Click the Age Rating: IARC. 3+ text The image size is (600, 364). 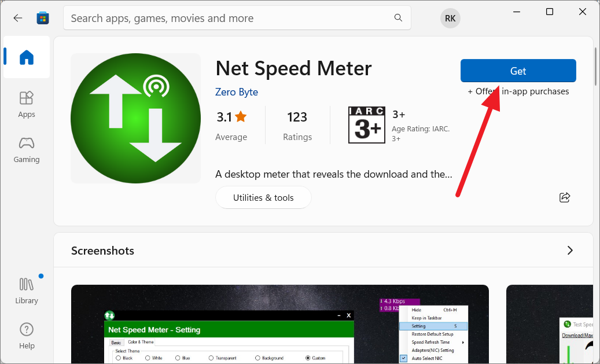coord(421,134)
